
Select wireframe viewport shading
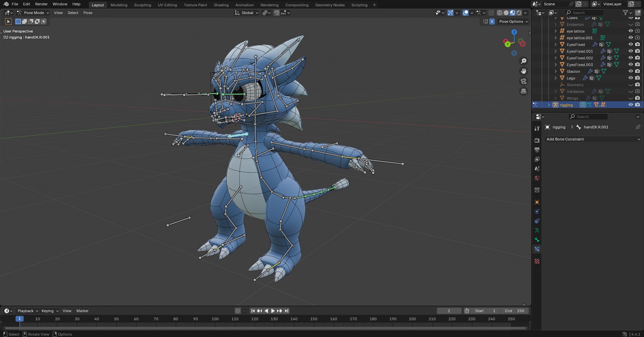tap(500, 13)
